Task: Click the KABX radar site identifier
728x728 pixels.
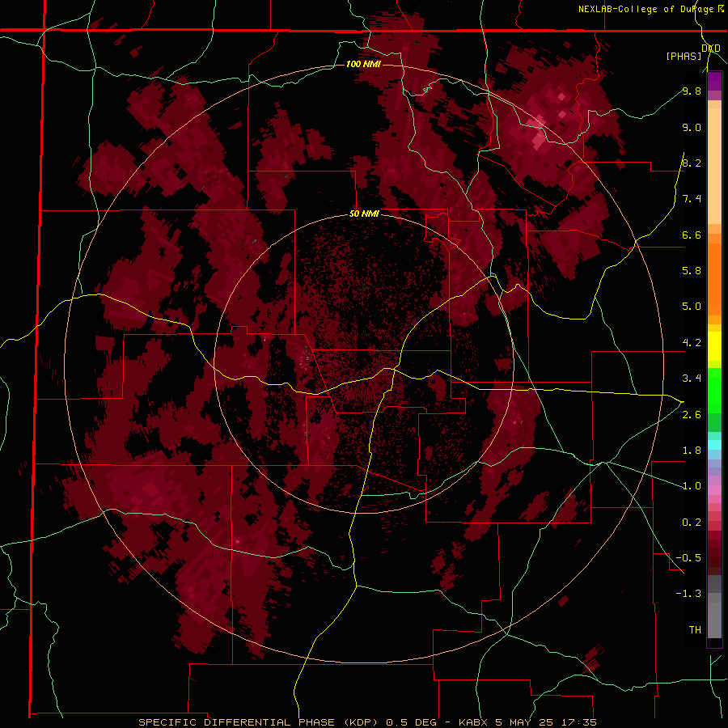Action: point(473,722)
